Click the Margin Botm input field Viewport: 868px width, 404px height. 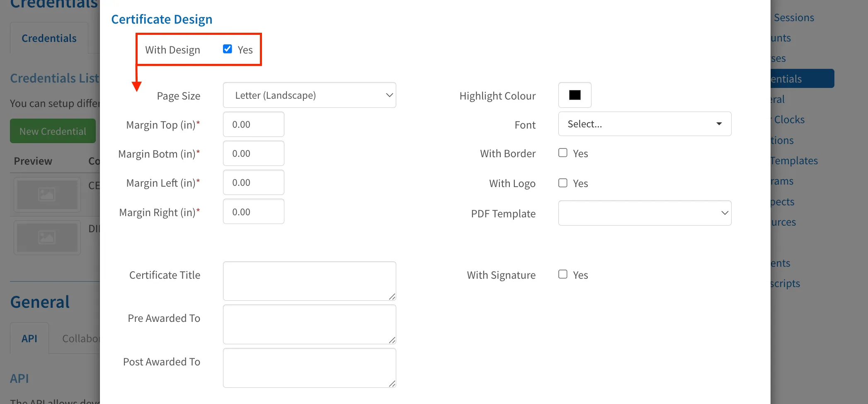[254, 153]
